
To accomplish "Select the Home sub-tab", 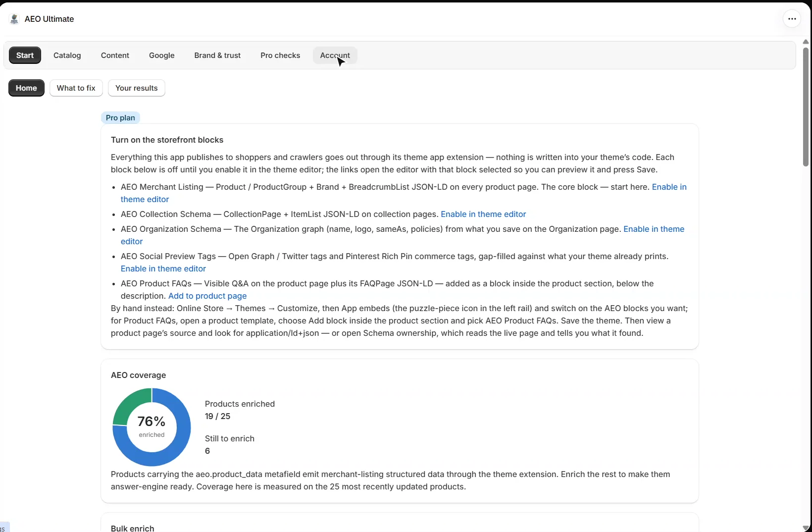I will coord(26,88).
